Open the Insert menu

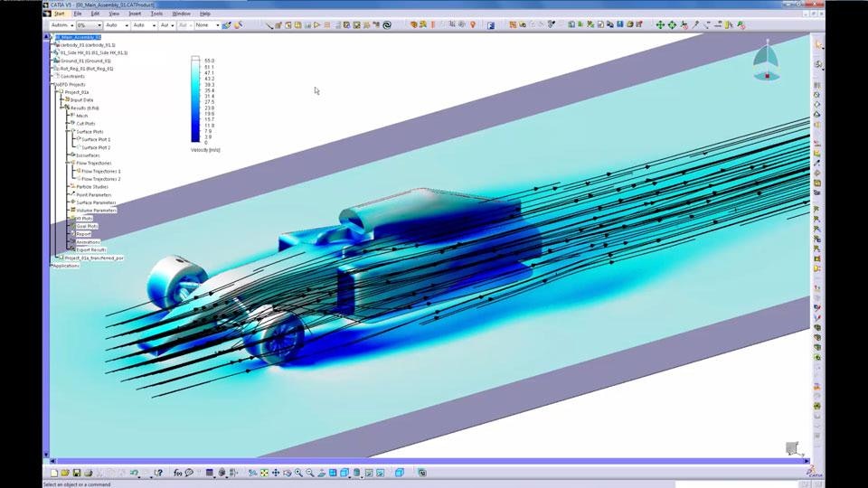(x=133, y=14)
